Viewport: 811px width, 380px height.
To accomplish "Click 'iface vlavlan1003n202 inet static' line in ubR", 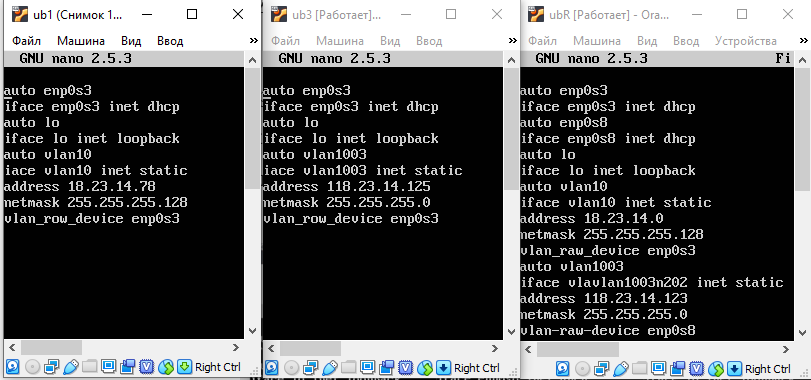I will [x=652, y=283].
